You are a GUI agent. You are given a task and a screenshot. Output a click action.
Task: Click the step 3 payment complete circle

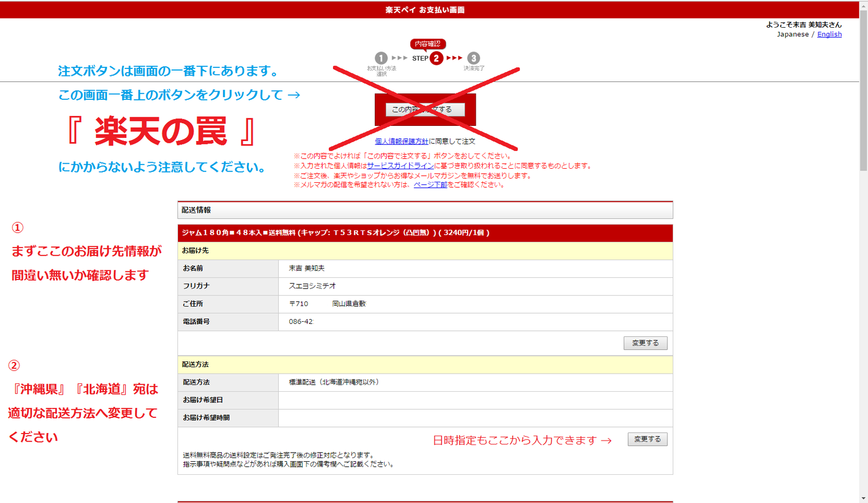pos(474,58)
